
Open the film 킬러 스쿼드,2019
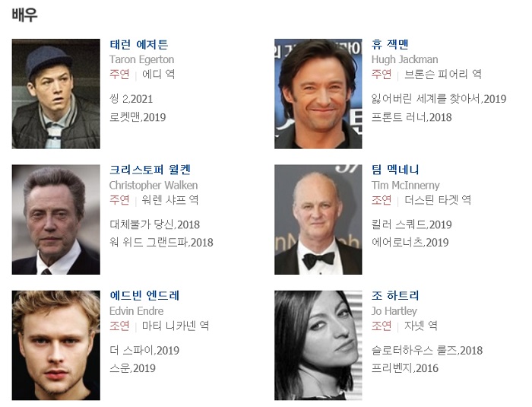click(412, 224)
